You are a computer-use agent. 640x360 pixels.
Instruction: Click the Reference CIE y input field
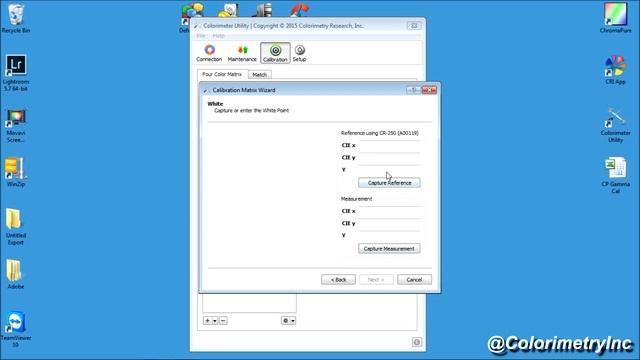point(389,158)
